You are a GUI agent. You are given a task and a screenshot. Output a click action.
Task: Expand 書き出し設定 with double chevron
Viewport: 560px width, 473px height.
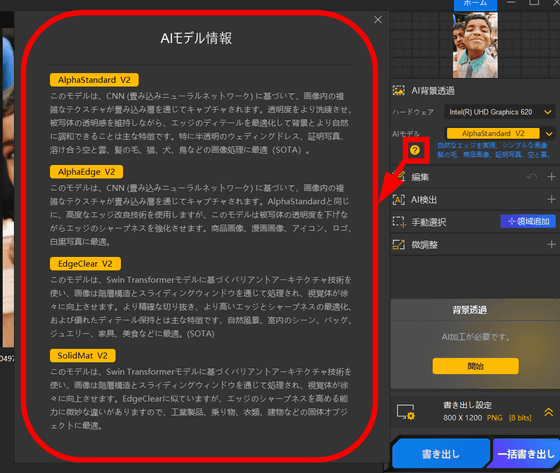549,412
